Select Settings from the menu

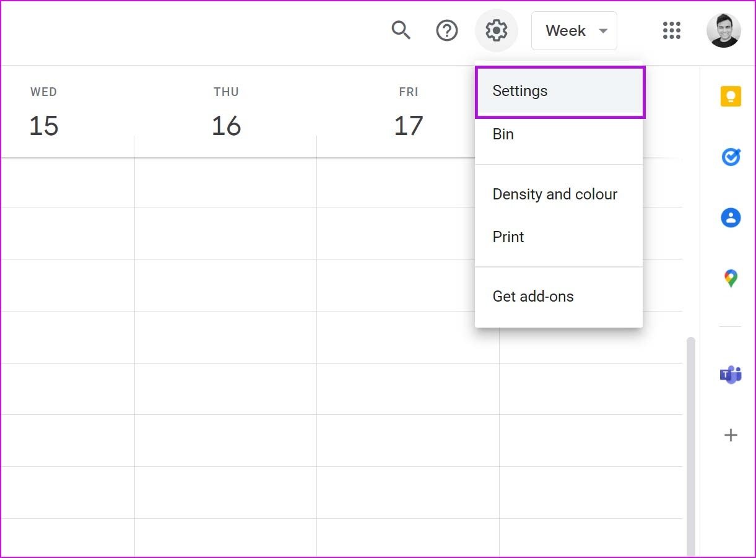click(560, 92)
